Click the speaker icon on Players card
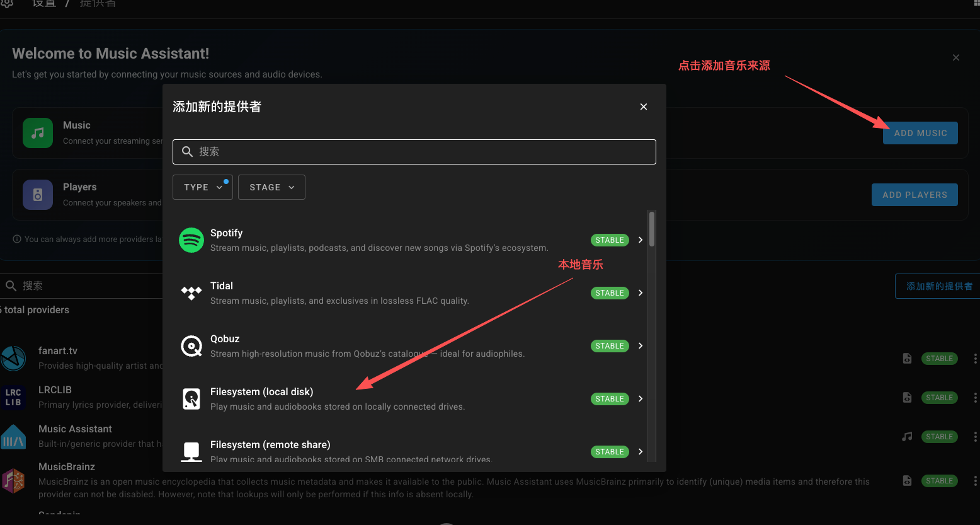 tap(37, 195)
